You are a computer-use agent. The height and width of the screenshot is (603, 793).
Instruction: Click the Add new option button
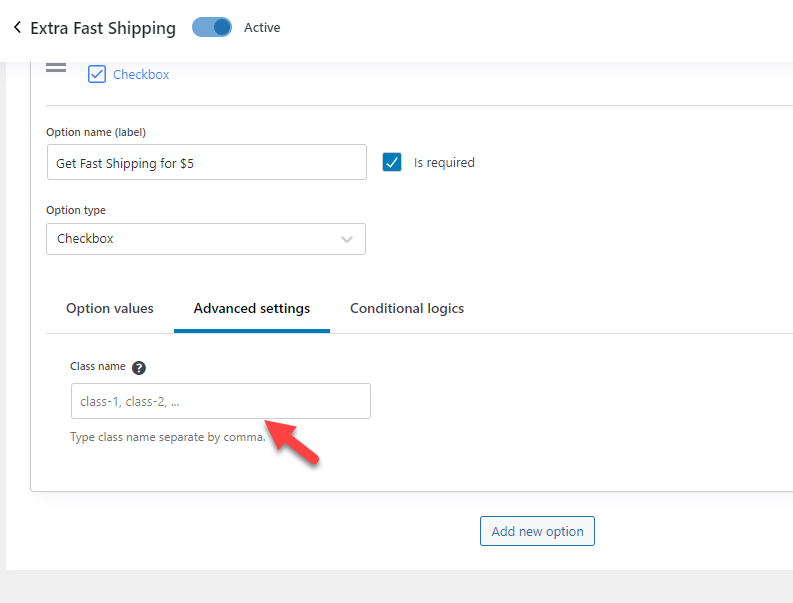click(x=537, y=531)
